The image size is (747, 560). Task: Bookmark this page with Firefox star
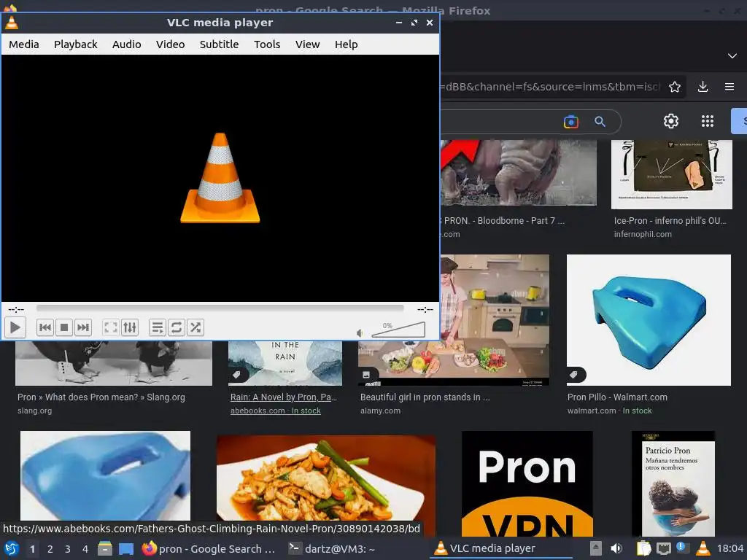point(675,87)
